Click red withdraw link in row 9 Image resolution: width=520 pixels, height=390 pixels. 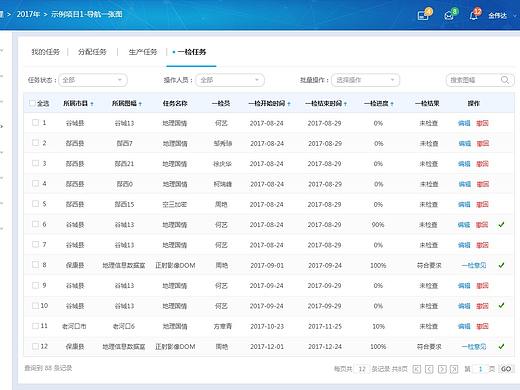click(x=482, y=286)
